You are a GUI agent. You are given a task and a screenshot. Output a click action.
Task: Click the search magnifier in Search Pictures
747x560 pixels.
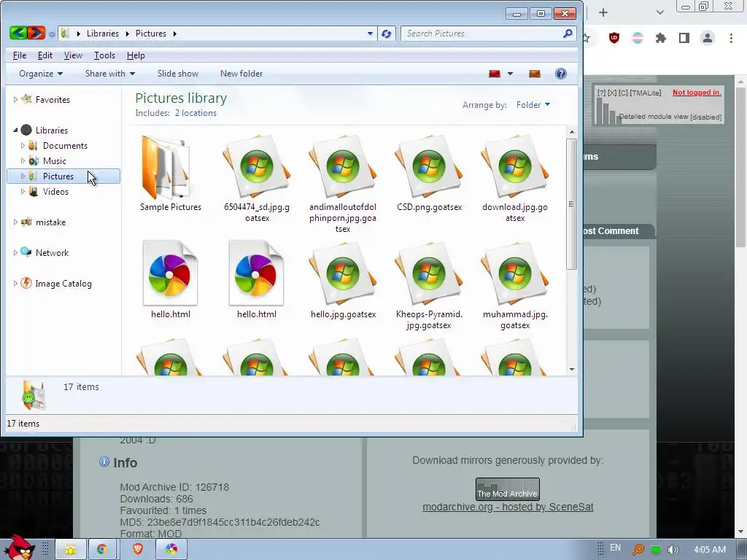click(568, 34)
